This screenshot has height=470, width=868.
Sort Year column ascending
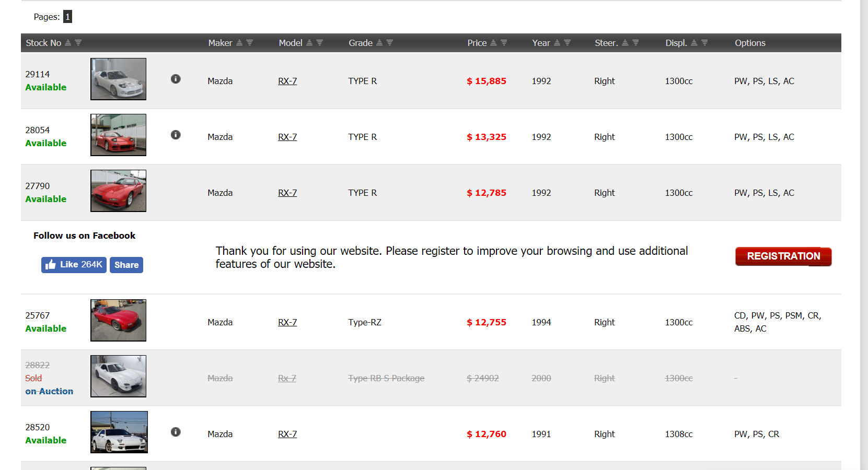[x=557, y=43]
